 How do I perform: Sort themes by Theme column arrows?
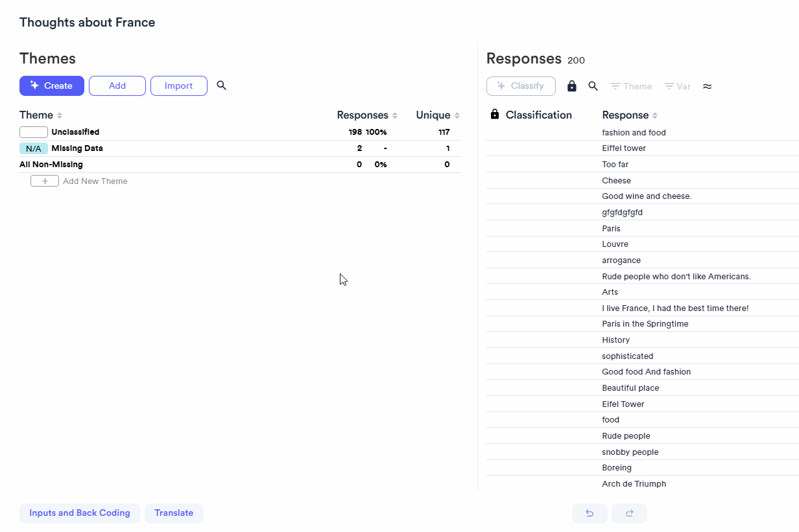click(60, 115)
